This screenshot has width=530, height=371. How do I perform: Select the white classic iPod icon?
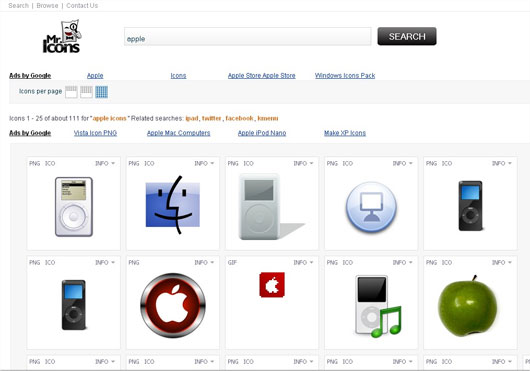click(74, 207)
